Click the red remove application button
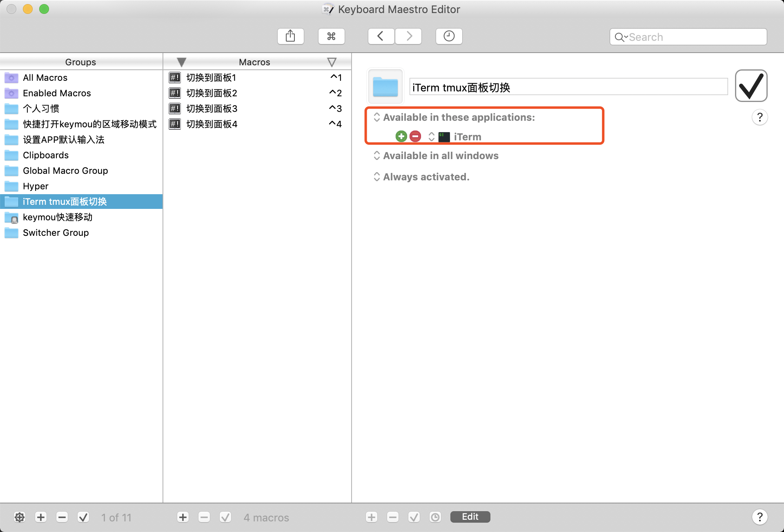This screenshot has width=784, height=532. (x=415, y=136)
